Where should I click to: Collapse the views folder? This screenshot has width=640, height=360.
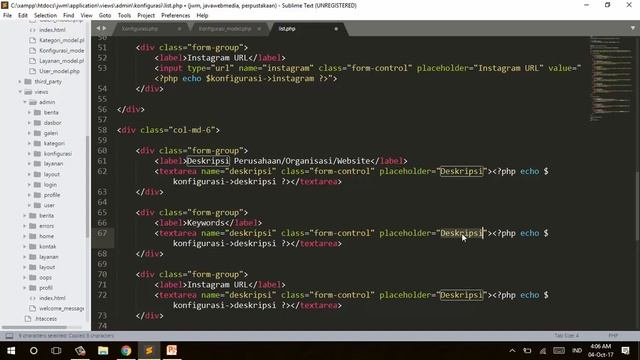[x=20, y=92]
